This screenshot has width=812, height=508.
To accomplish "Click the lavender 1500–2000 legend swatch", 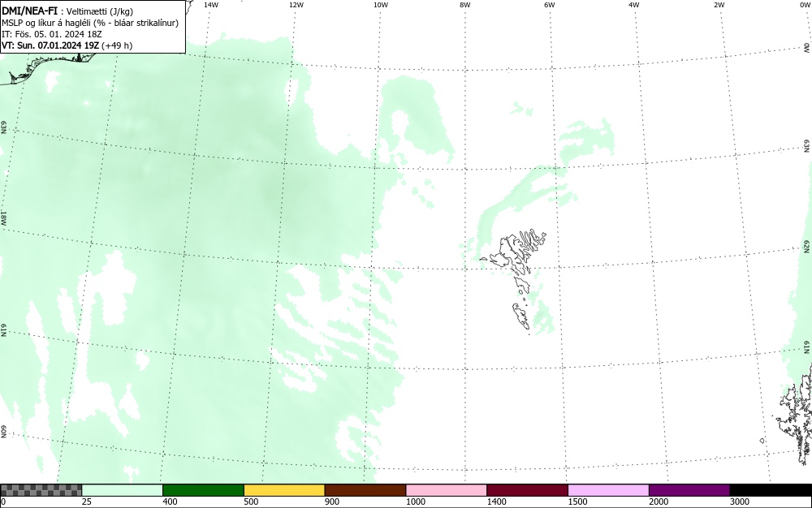I will (x=608, y=490).
